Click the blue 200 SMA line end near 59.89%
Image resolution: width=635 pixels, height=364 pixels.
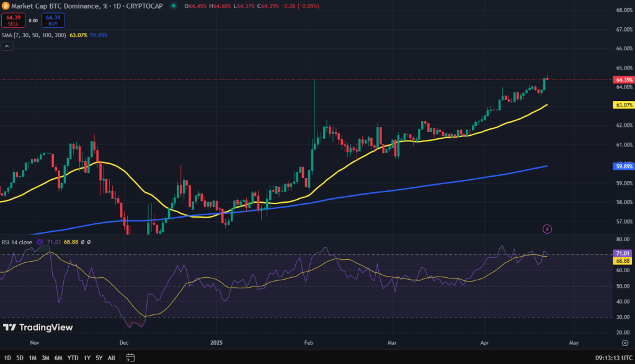(x=546, y=166)
